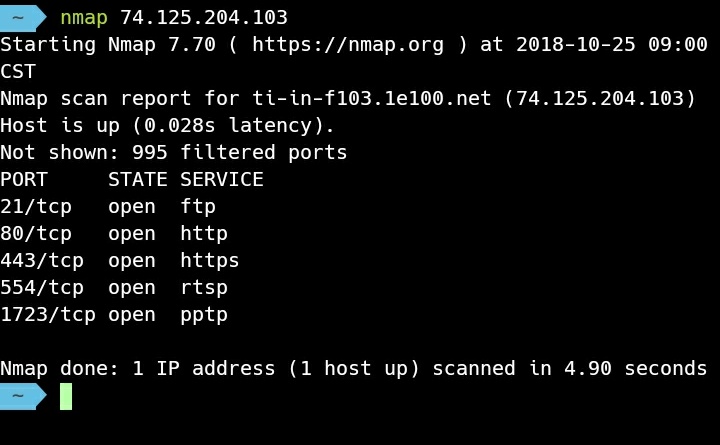This screenshot has width=720, height=445.
Task: Click the SERVICE column header
Action: coord(222,180)
